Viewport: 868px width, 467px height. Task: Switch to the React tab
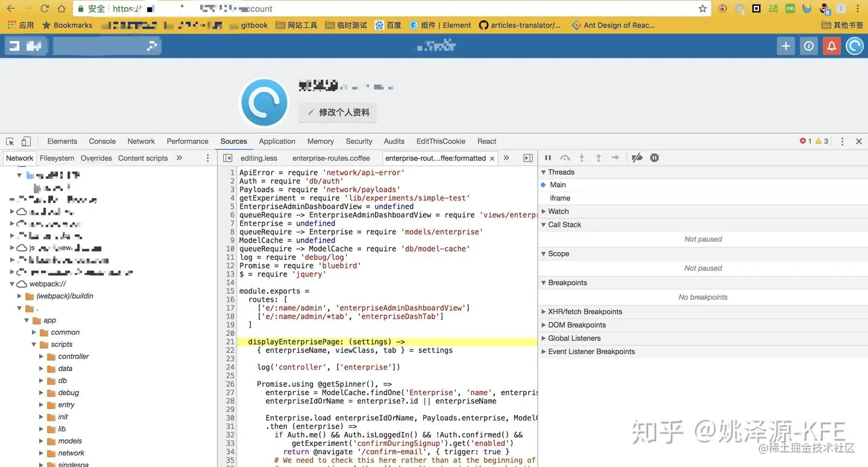pyautogui.click(x=487, y=141)
